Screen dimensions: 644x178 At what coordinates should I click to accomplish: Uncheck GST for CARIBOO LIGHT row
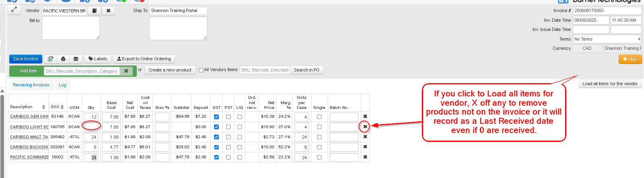coord(217,127)
